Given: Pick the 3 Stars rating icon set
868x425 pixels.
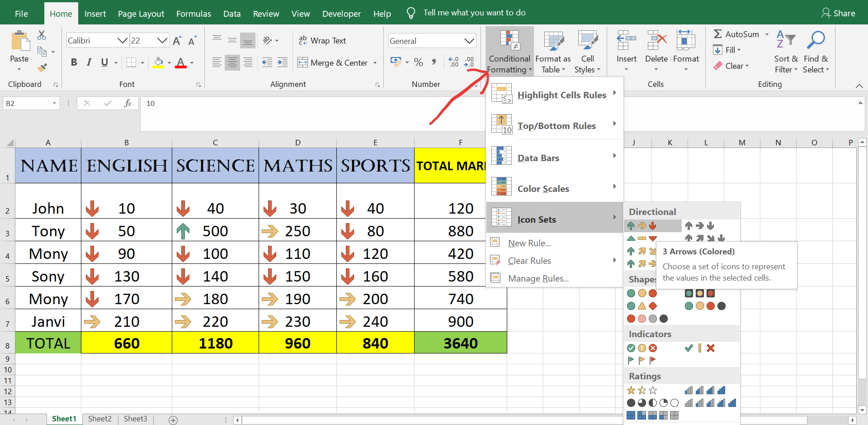Looking at the screenshot, I should [x=642, y=390].
